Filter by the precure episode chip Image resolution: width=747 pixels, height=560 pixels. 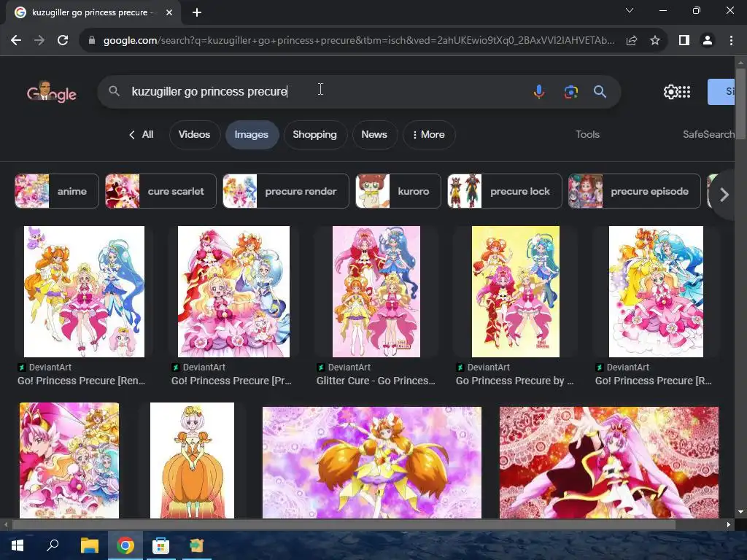click(x=635, y=191)
